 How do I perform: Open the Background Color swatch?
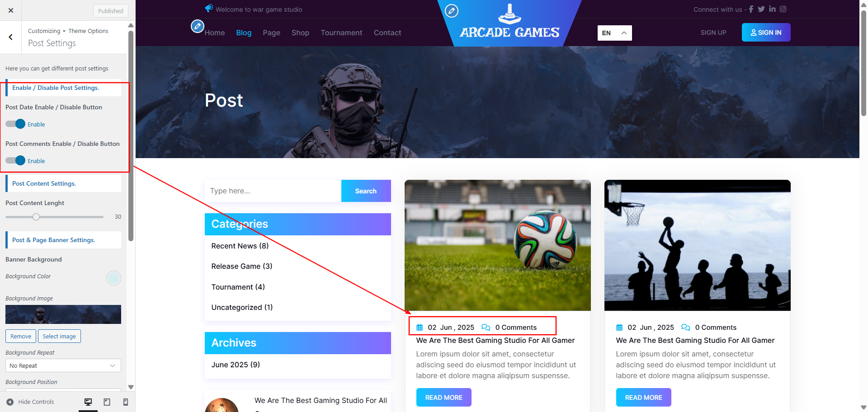tap(113, 278)
